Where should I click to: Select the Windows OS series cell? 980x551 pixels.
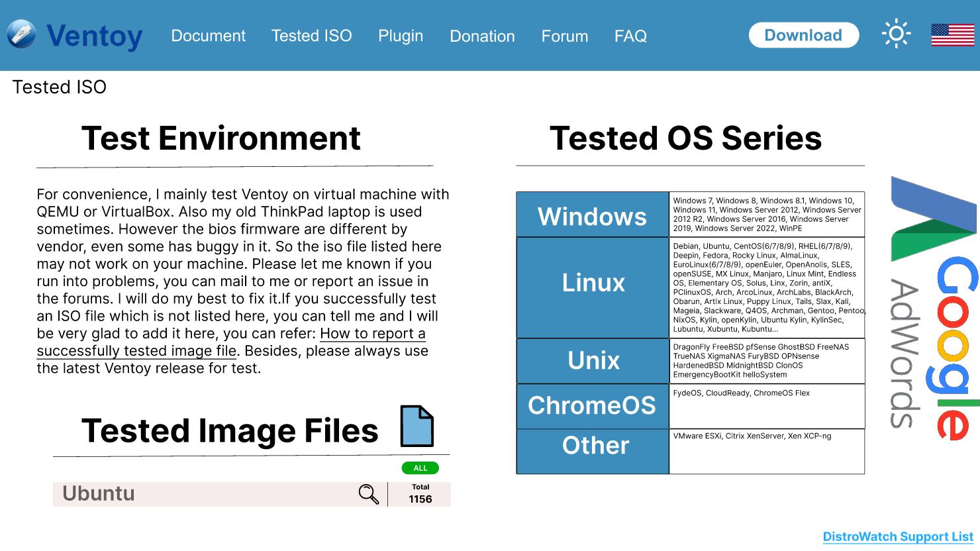coord(593,215)
